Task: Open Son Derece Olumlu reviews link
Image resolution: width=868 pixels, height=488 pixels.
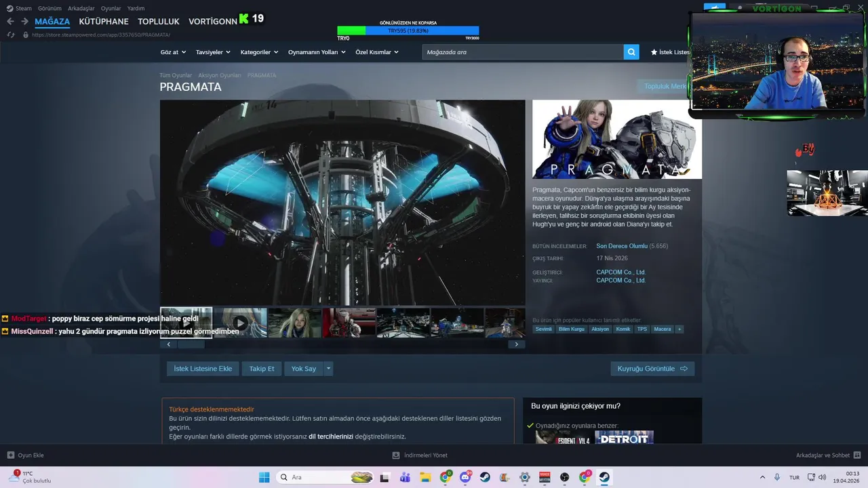Action: tap(622, 246)
